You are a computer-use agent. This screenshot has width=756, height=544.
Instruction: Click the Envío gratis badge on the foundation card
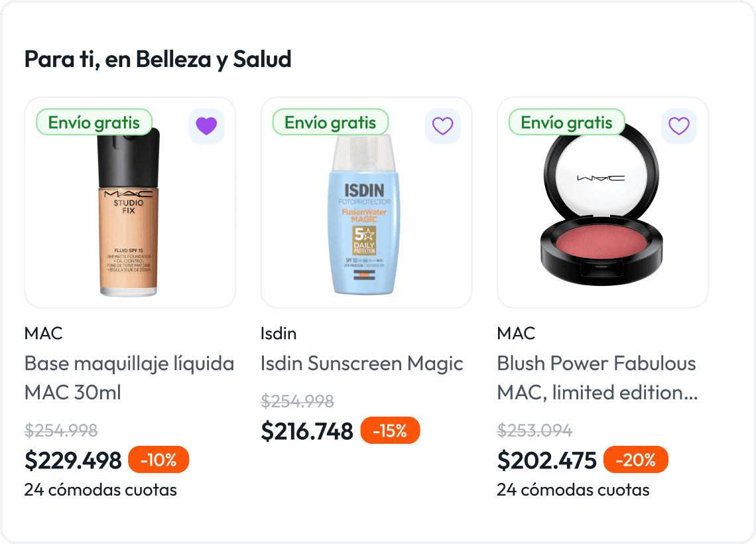94,122
